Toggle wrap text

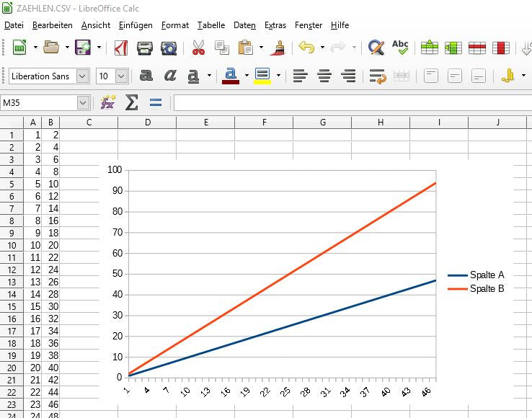tap(378, 76)
